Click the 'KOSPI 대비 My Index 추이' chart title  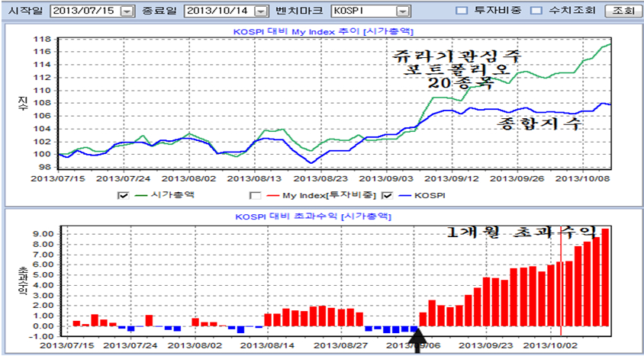(x=321, y=31)
